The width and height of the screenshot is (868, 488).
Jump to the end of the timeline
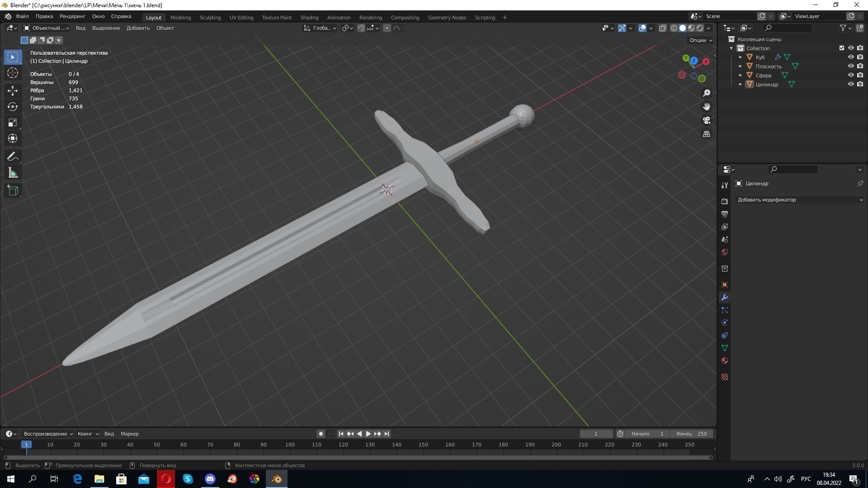click(387, 434)
